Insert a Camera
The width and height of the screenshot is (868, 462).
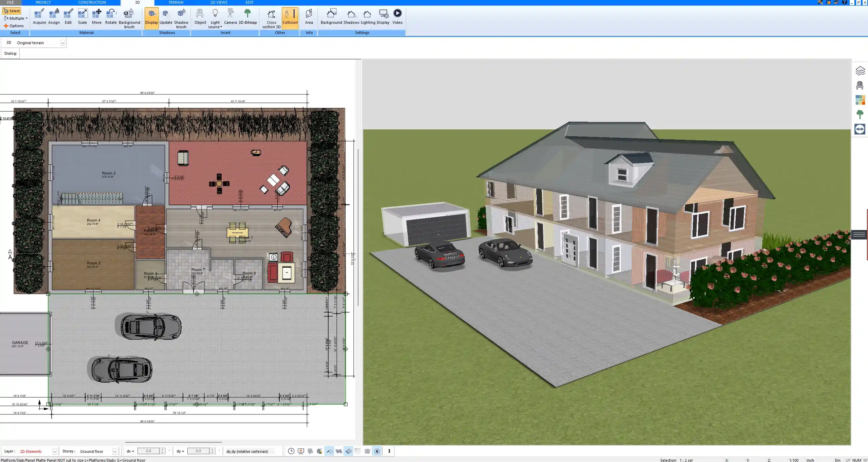pyautogui.click(x=230, y=17)
